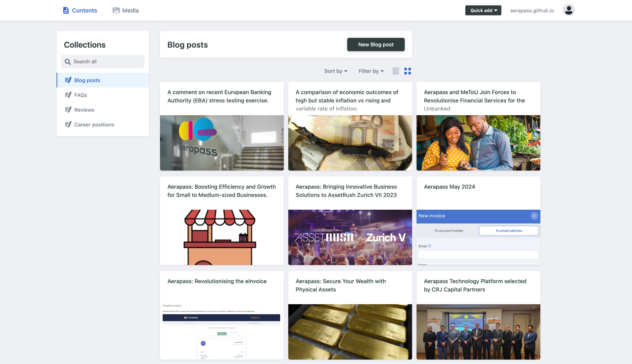Screen dimensions: 632x364
Task: Switch to list view icon
Action: click(395, 71)
